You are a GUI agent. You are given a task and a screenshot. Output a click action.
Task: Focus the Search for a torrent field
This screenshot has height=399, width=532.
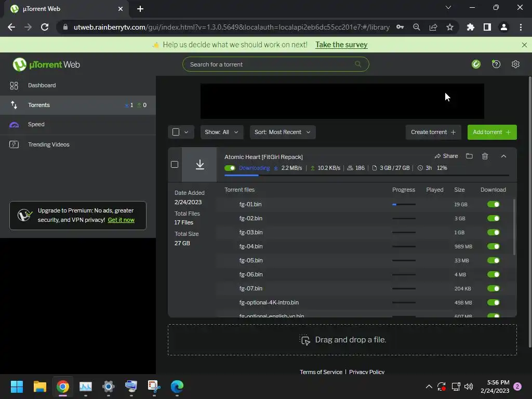pos(275,64)
